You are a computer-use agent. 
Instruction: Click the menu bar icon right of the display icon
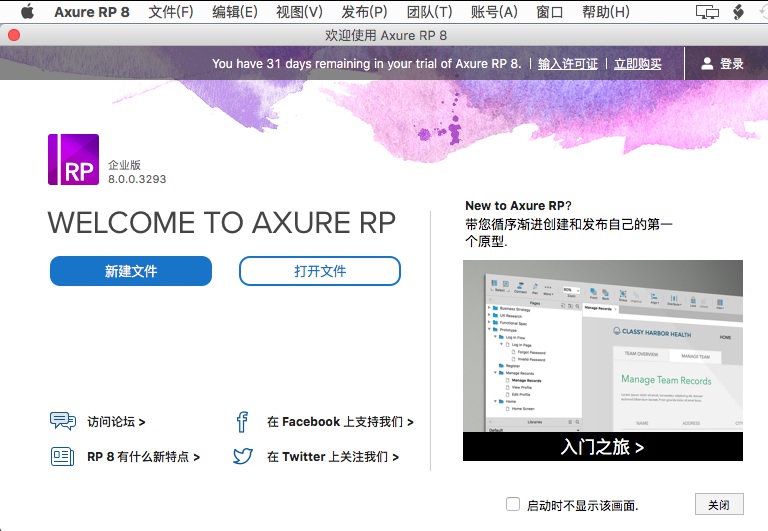pyautogui.click(x=738, y=12)
